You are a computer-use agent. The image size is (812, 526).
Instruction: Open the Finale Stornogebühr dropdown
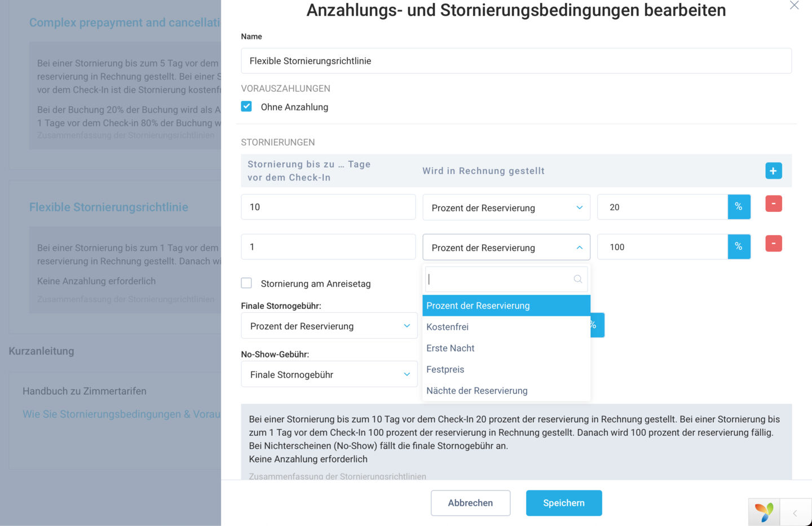[x=329, y=326]
